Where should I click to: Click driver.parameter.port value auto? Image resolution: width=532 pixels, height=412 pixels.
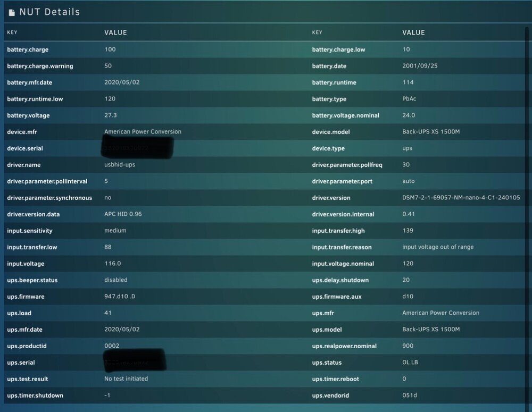click(x=409, y=181)
